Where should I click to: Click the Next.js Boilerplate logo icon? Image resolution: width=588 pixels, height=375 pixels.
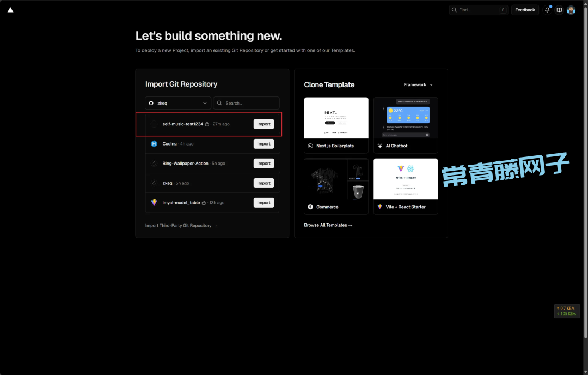pos(310,146)
